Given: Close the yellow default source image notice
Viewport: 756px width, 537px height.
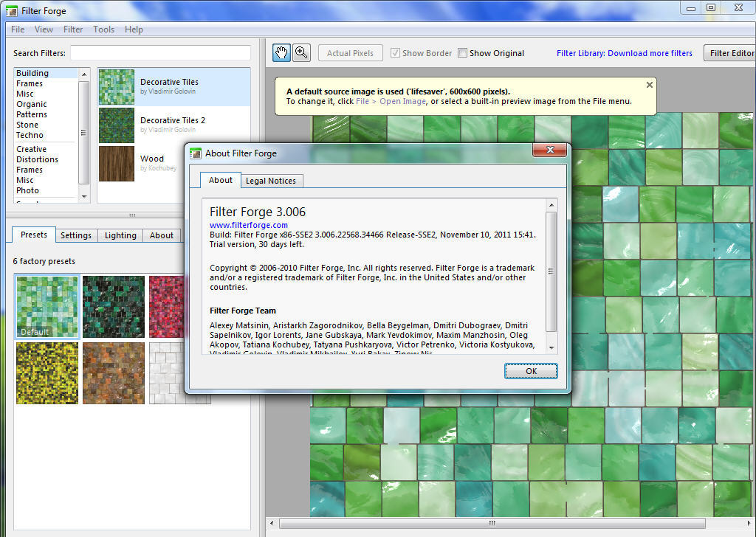Looking at the screenshot, I should [x=649, y=85].
